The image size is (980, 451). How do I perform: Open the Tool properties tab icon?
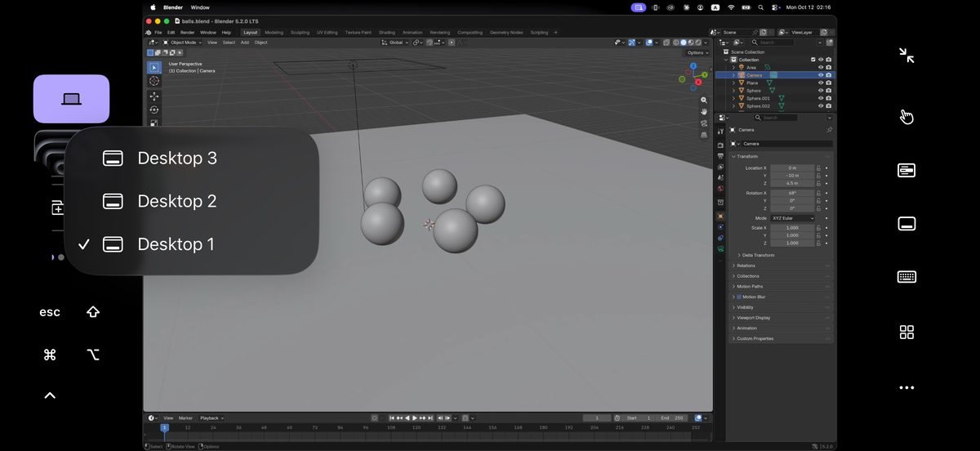720,131
